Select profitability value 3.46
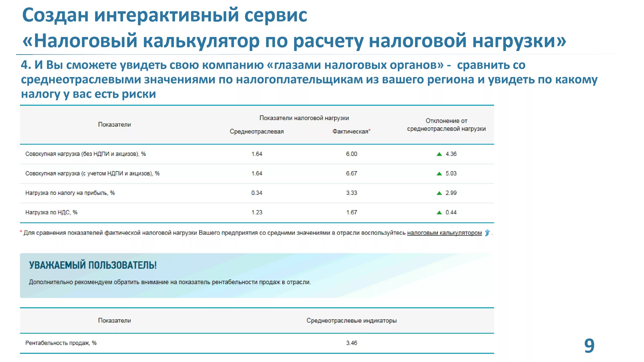 point(351,343)
